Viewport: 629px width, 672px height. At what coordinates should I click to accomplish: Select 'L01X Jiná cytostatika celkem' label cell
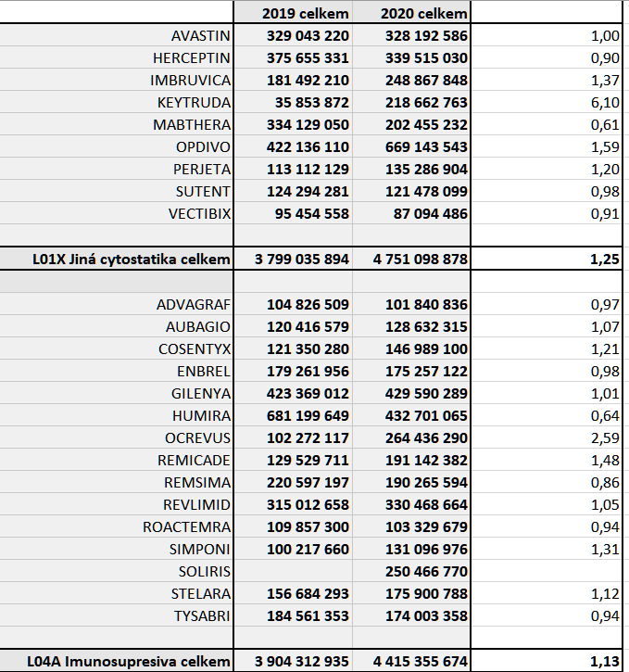point(117,259)
